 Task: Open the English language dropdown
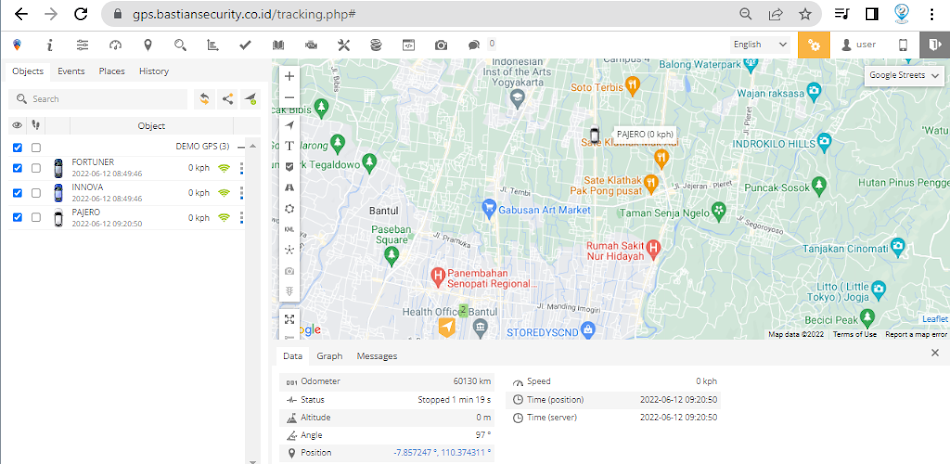760,44
